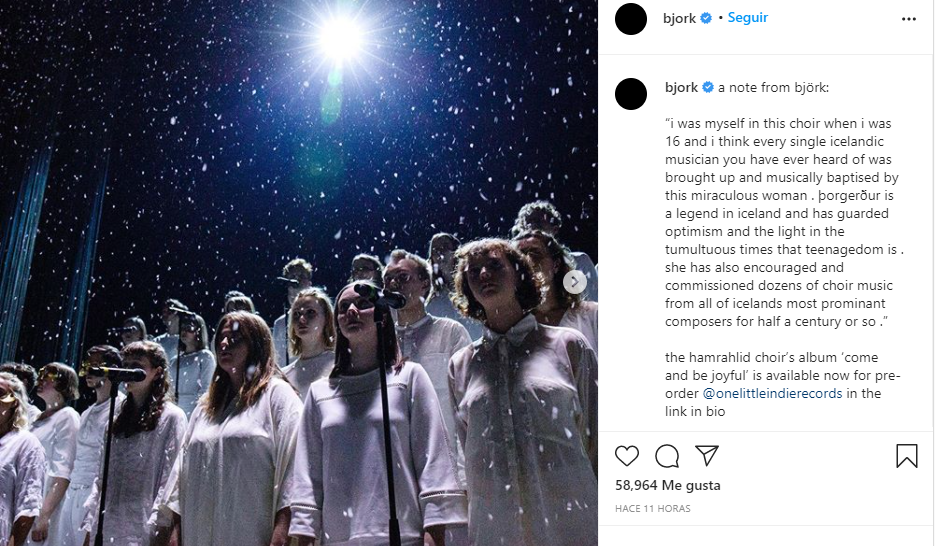Open bjork username link in the caption
Screen dimensions: 935x546
click(x=681, y=88)
